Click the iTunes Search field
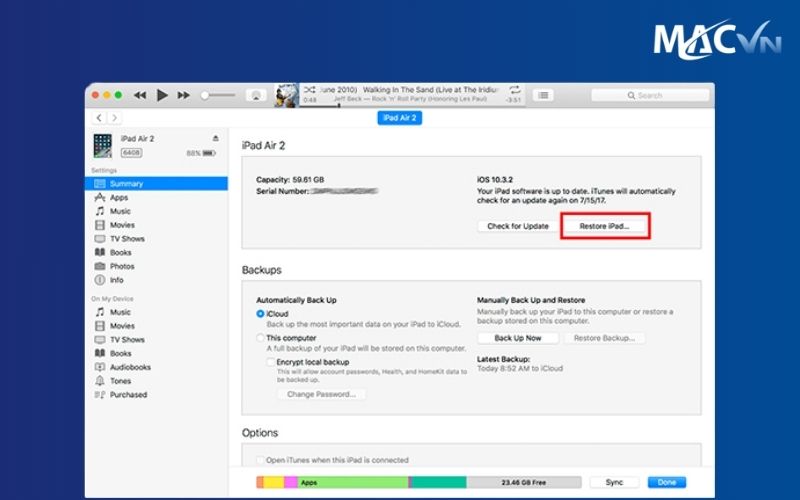Image resolution: width=800 pixels, height=500 pixels. [x=650, y=95]
